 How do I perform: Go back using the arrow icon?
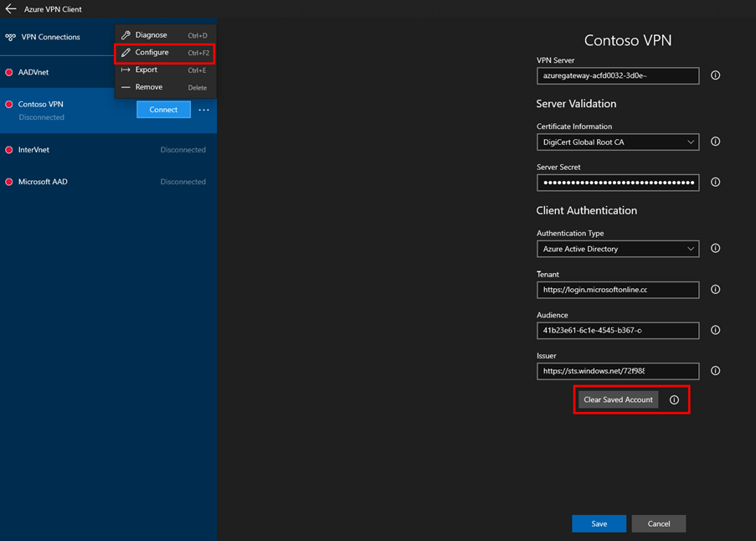(11, 8)
